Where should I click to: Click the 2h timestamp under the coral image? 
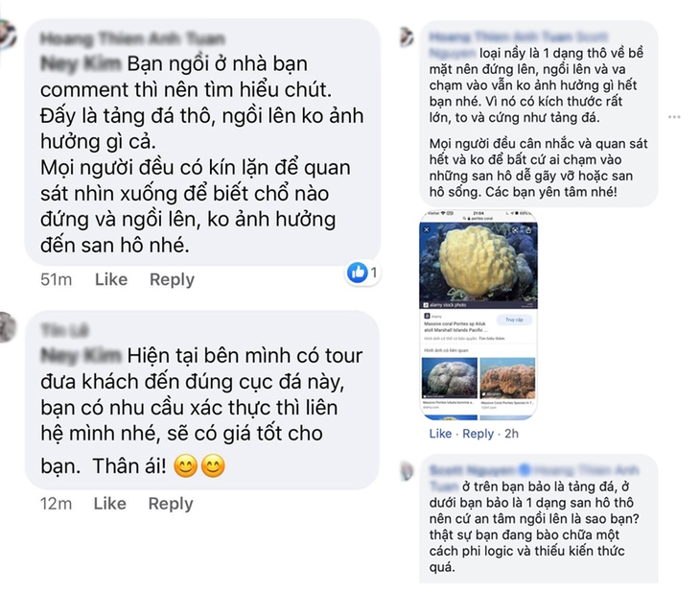512,434
